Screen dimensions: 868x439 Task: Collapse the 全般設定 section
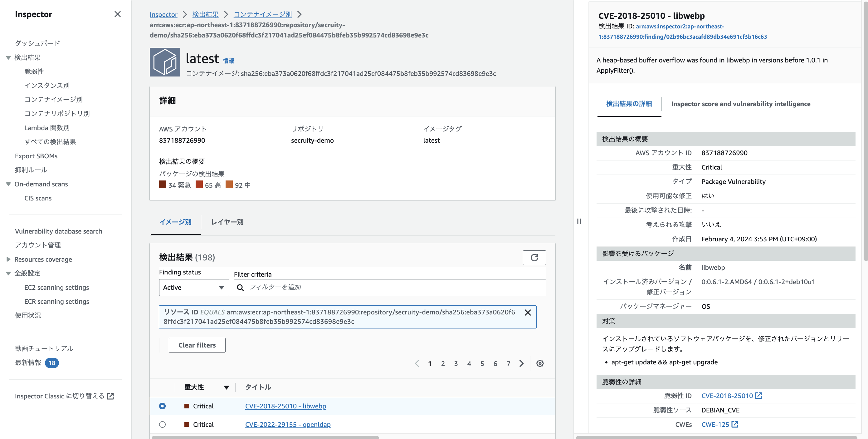pyautogui.click(x=8, y=274)
